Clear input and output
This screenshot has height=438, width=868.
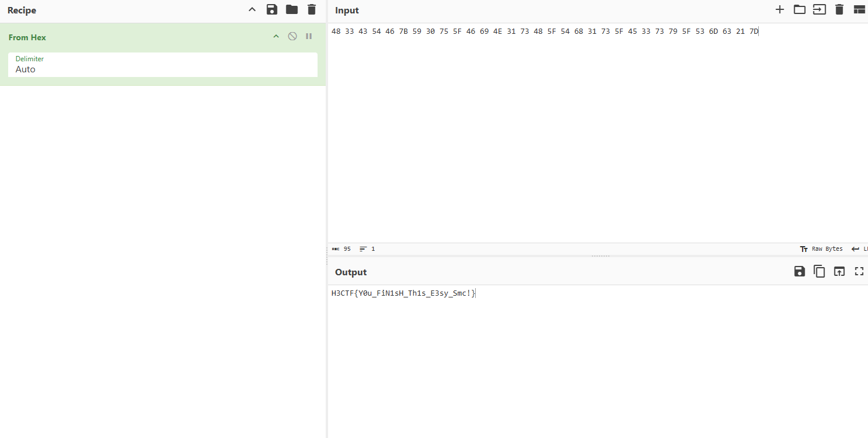(x=839, y=9)
